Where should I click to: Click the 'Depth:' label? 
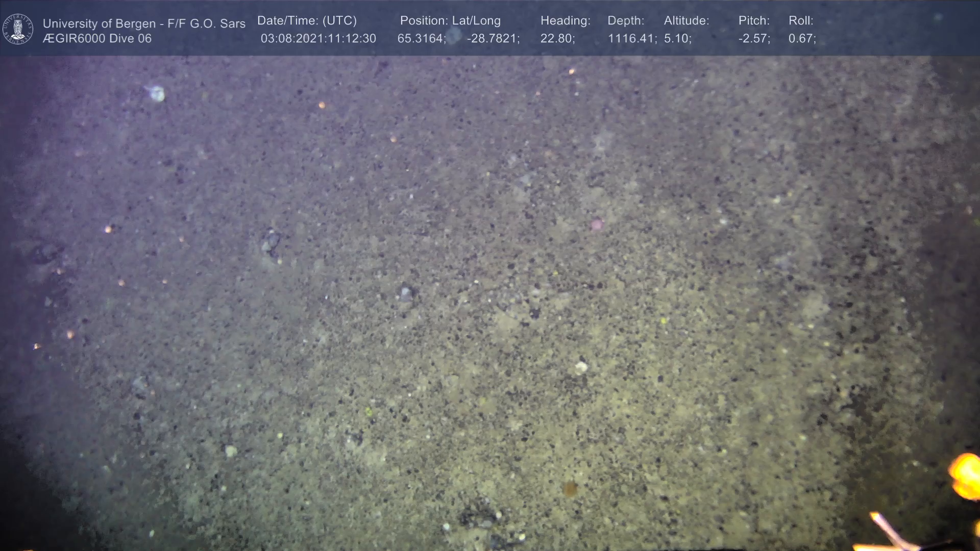[x=625, y=21]
